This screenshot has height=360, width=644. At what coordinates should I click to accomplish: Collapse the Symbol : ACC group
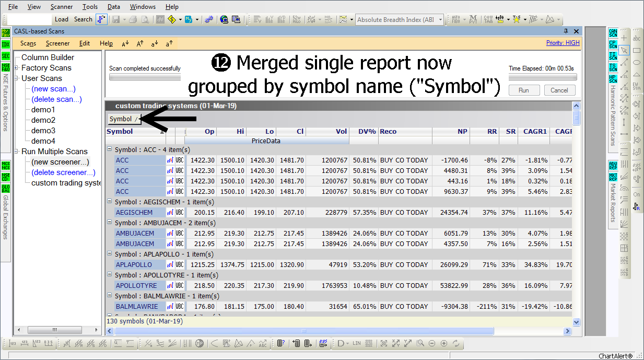tap(110, 150)
